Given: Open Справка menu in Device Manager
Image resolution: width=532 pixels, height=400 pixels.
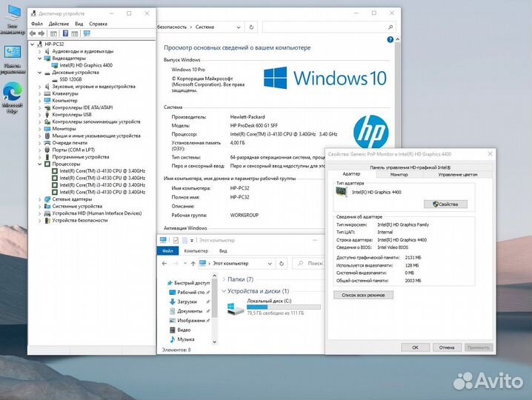Looking at the screenshot, I should [98, 24].
